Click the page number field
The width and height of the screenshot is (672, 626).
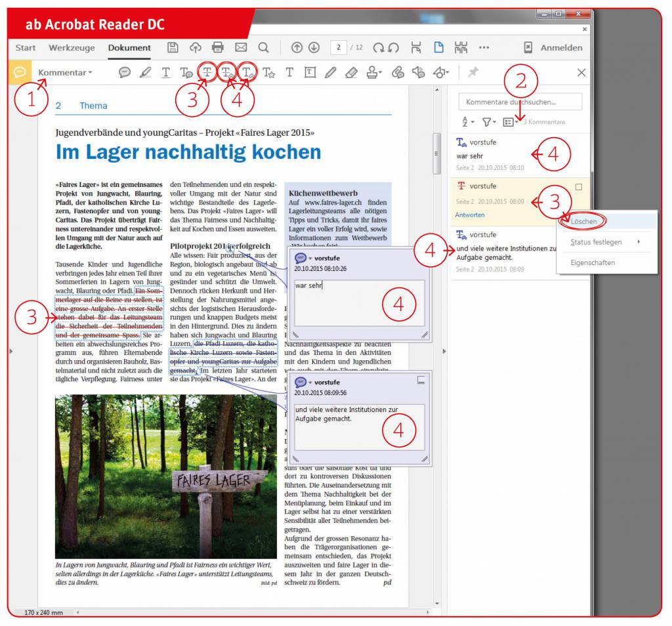click(x=339, y=47)
